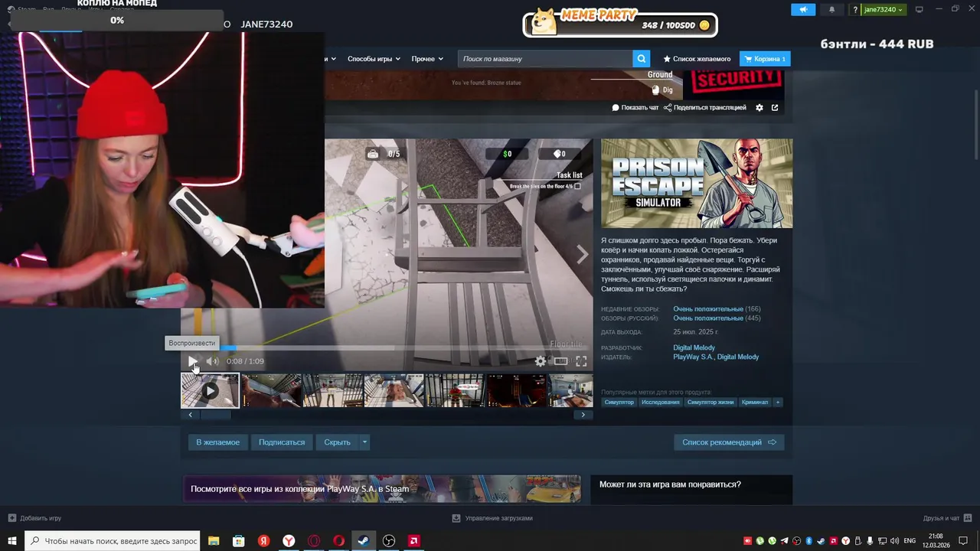This screenshot has height=551, width=980.
Task: Open Russian reviews 'Очень положительные' (445)
Action: point(708,318)
